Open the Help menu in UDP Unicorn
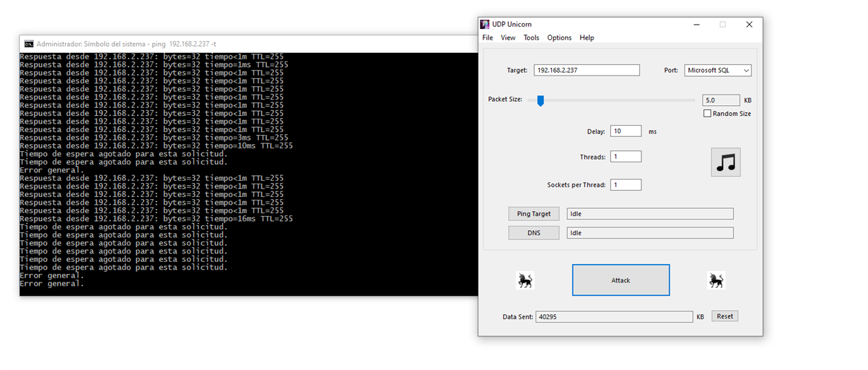 pos(587,38)
